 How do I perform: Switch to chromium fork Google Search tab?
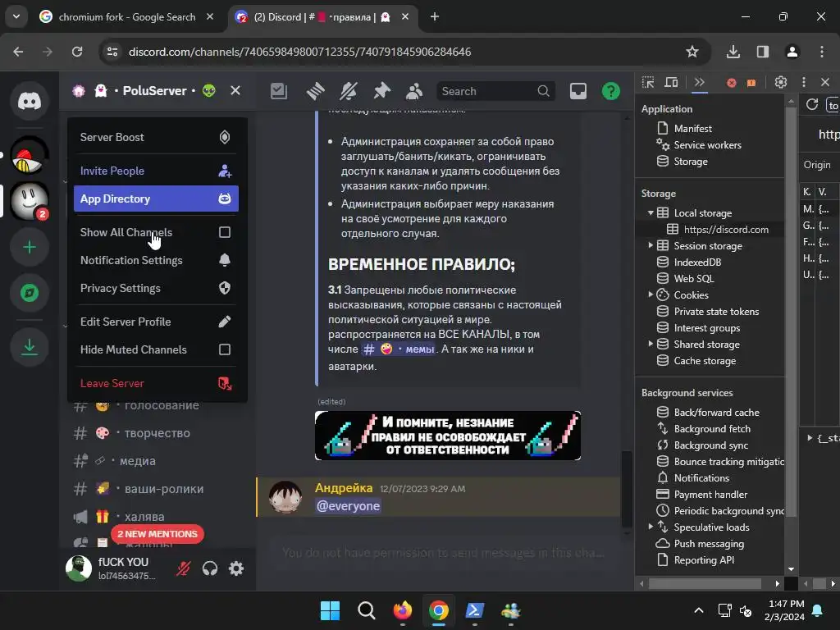127,17
